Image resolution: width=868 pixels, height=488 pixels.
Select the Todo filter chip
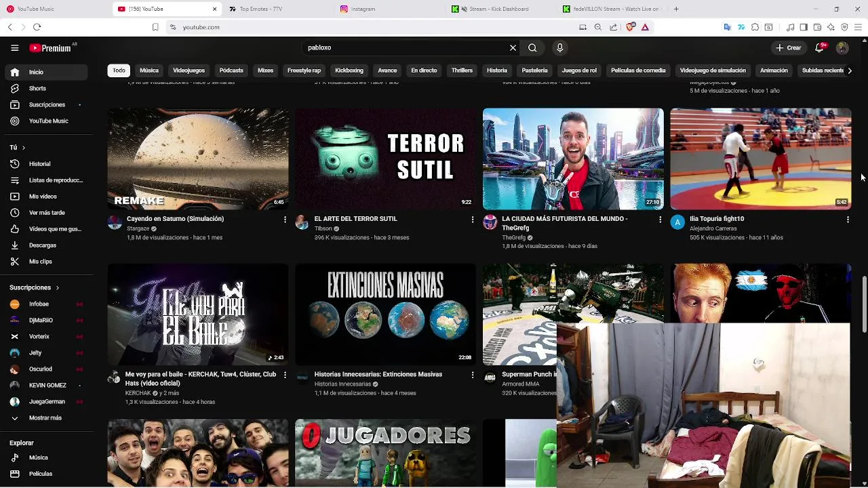tap(119, 70)
